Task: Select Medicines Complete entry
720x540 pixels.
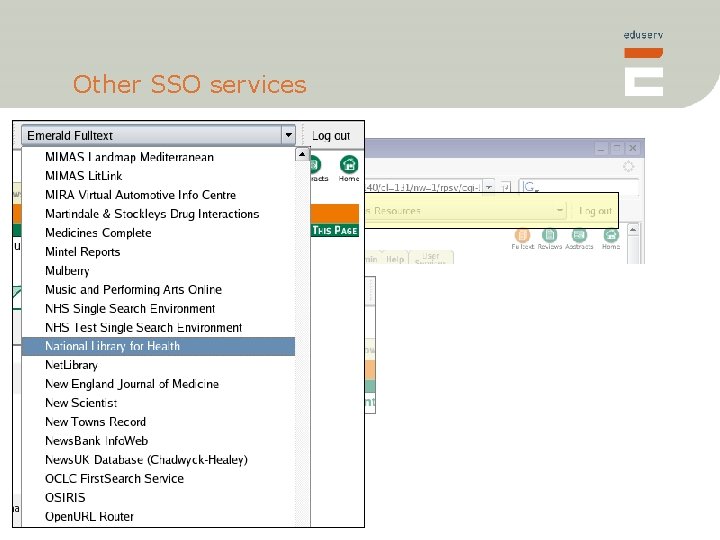Action: (98, 233)
